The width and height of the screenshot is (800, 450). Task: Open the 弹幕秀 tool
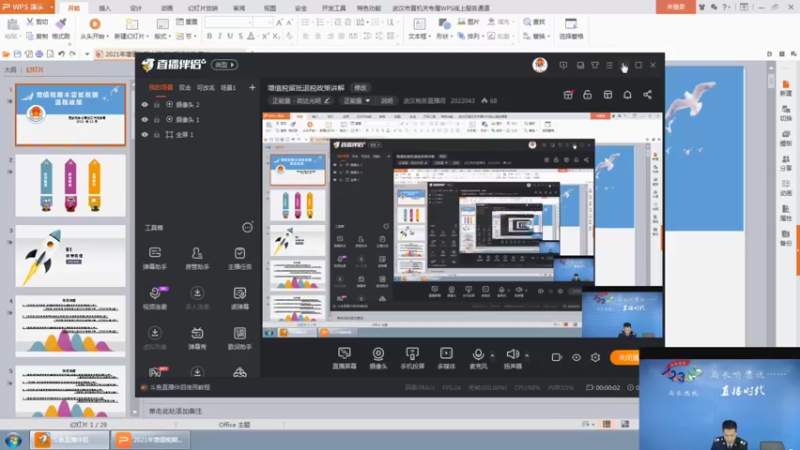197,338
